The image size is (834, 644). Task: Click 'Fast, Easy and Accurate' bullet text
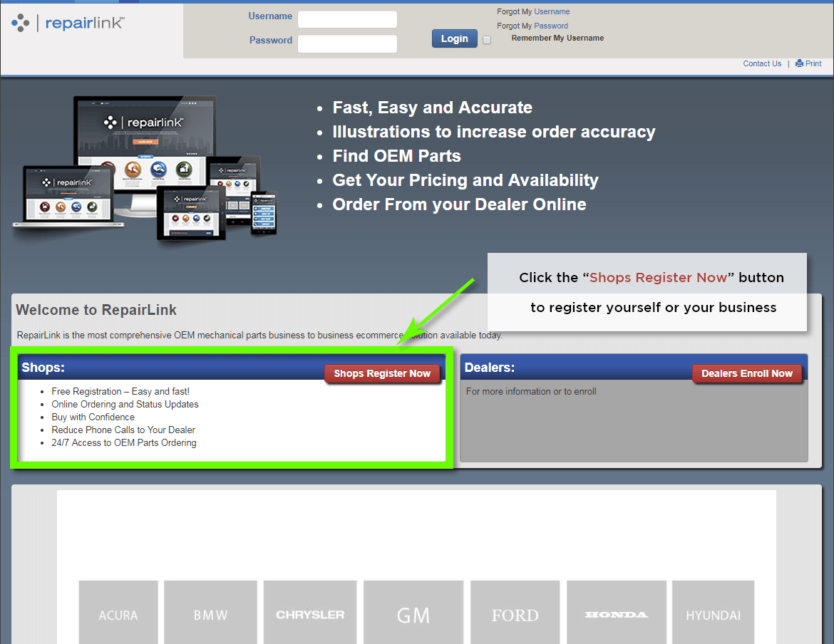pyautogui.click(x=433, y=108)
